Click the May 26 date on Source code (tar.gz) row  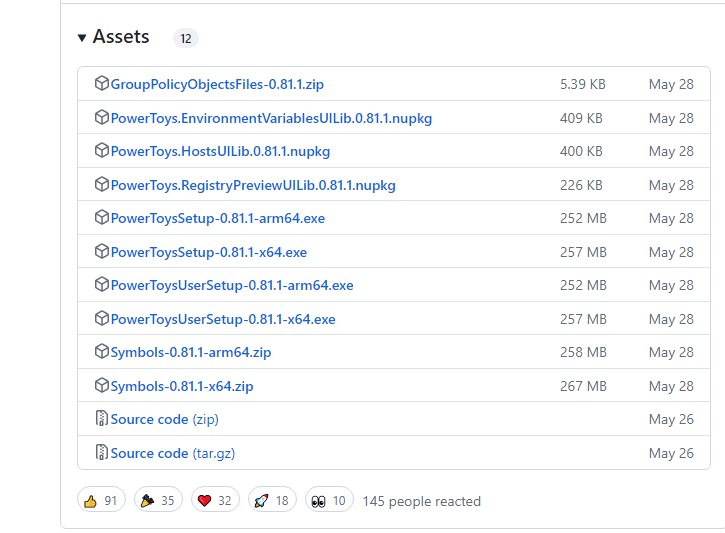pos(671,453)
